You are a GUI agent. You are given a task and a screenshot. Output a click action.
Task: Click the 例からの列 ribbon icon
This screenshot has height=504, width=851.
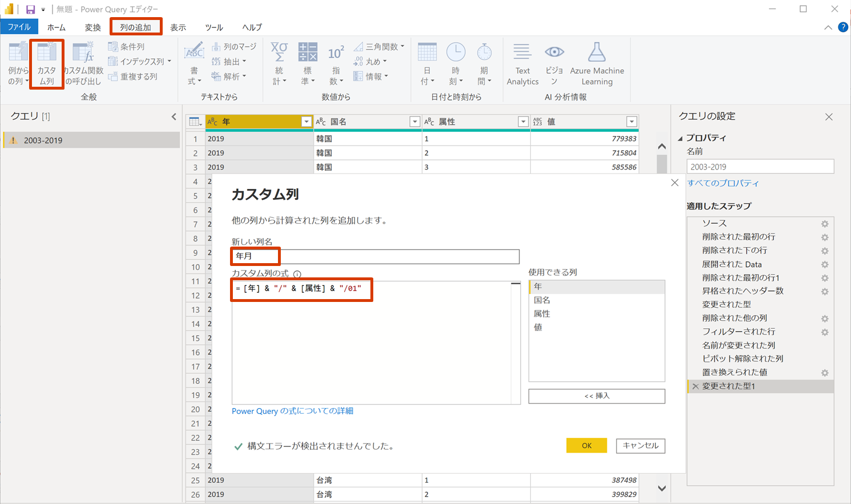[x=18, y=63]
